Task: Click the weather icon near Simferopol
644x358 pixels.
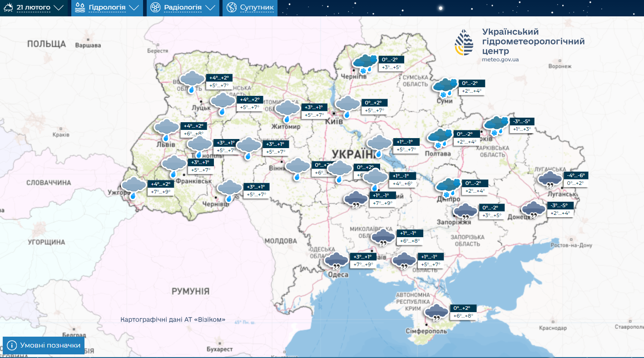Action: click(436, 313)
